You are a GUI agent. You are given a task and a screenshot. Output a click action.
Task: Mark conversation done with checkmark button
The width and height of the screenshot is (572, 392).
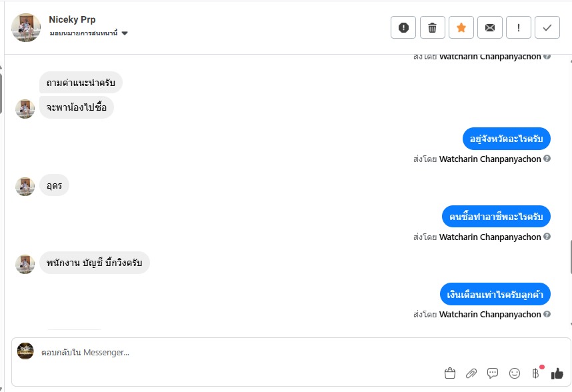(547, 27)
